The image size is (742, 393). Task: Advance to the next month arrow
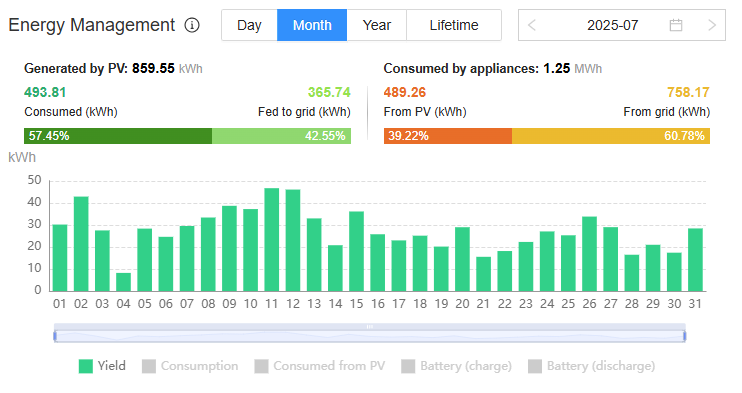(x=711, y=25)
